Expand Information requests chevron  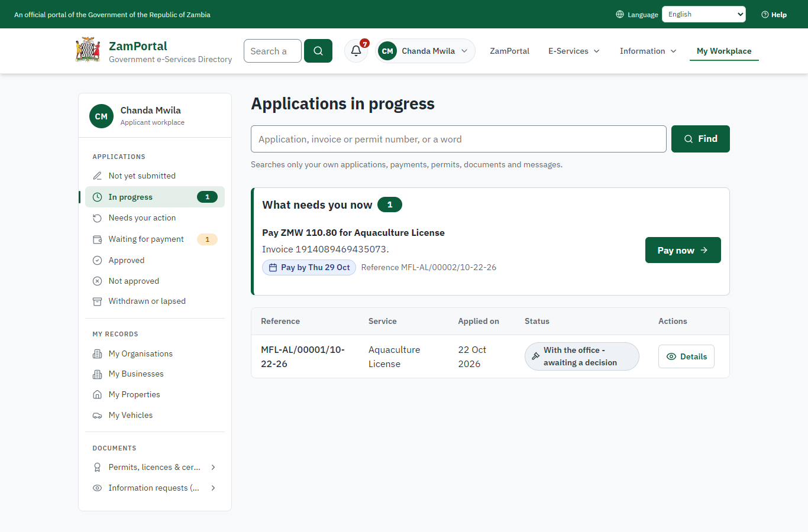coord(213,488)
